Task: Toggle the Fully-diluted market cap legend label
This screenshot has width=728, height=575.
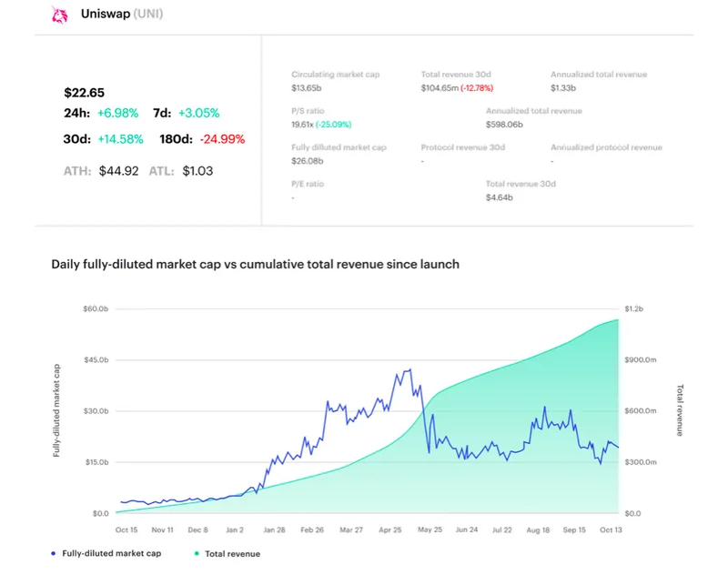Action: tap(109, 553)
